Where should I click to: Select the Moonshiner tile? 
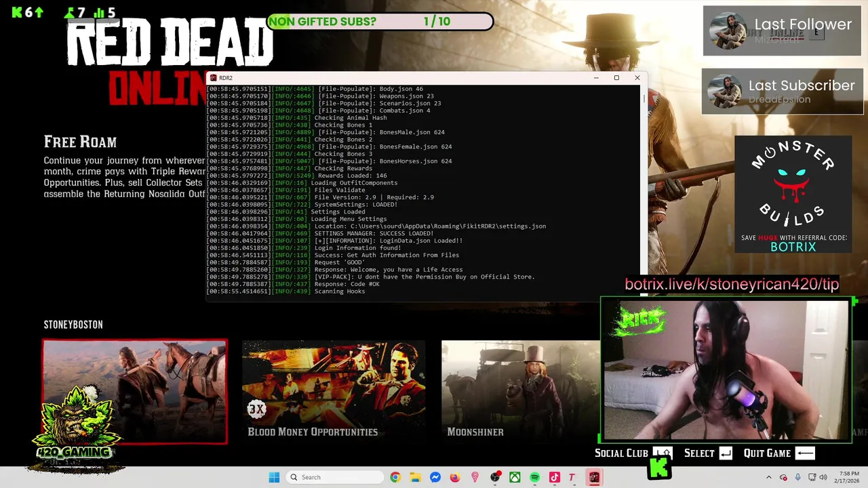(x=520, y=392)
